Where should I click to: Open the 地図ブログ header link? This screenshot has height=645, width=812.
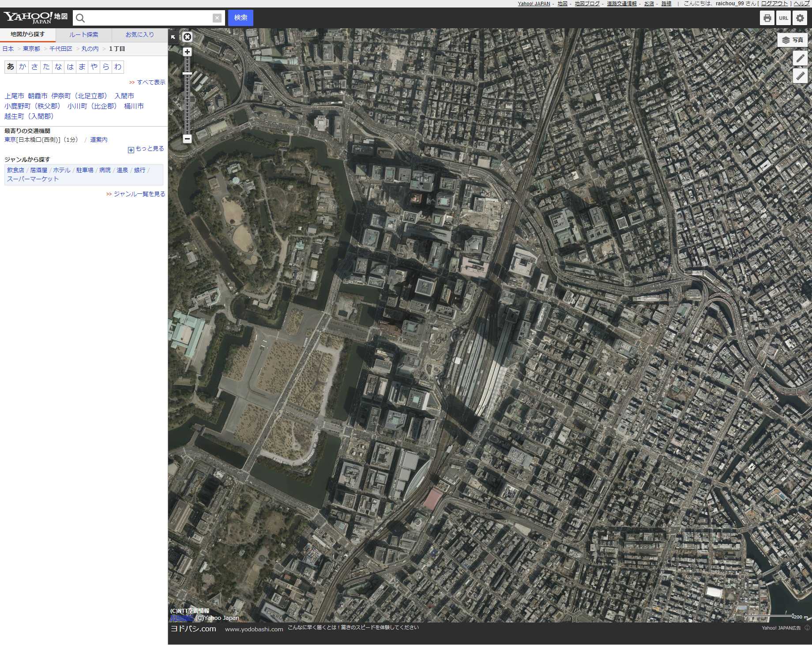tap(587, 4)
